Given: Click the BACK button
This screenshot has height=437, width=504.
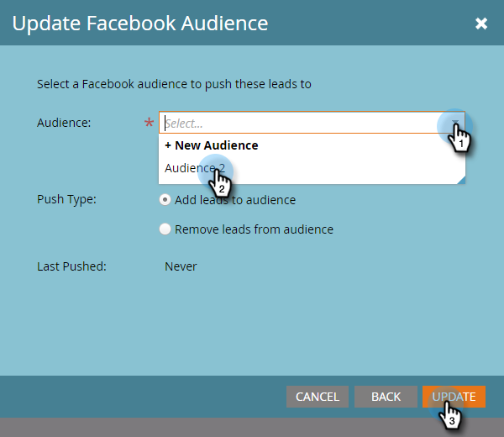Looking at the screenshot, I should click(386, 397).
